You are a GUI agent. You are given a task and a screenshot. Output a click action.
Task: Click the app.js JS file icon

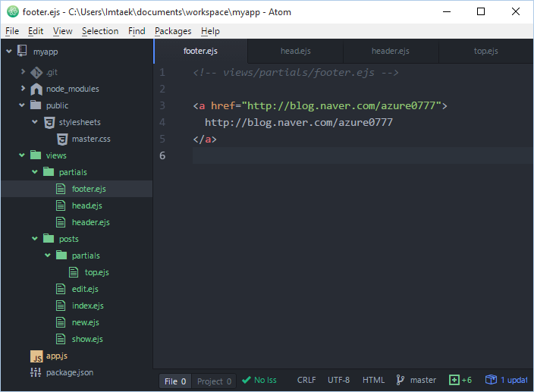point(36,356)
